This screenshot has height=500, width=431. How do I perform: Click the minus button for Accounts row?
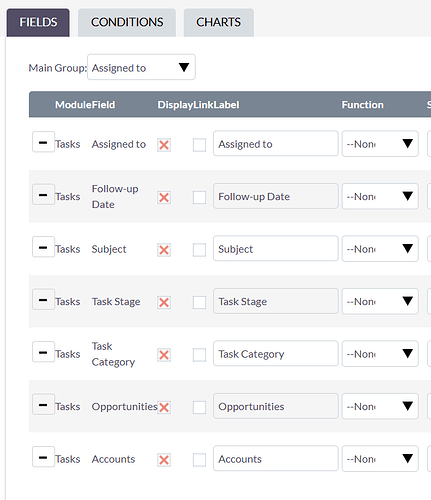43,457
